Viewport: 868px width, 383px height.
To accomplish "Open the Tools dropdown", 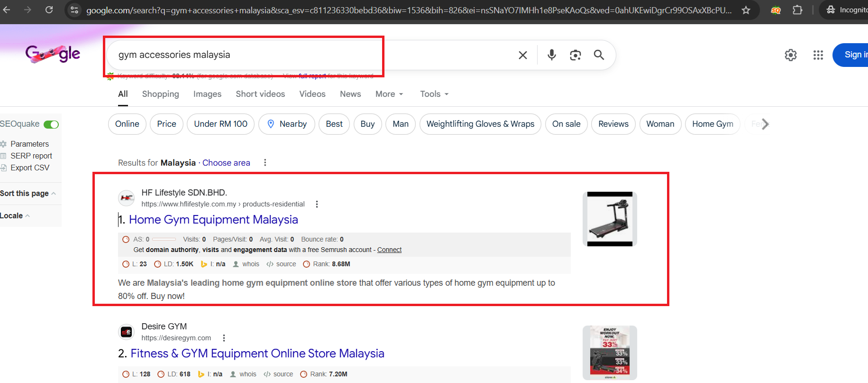I will coord(434,94).
